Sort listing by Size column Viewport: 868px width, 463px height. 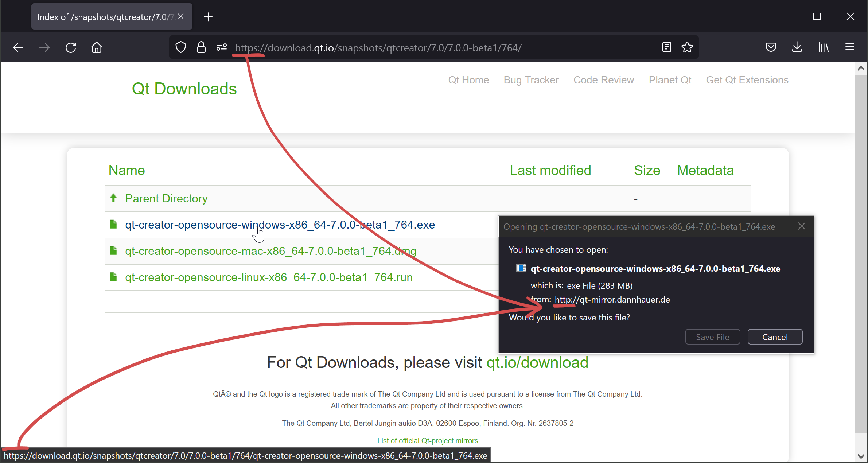click(x=647, y=170)
